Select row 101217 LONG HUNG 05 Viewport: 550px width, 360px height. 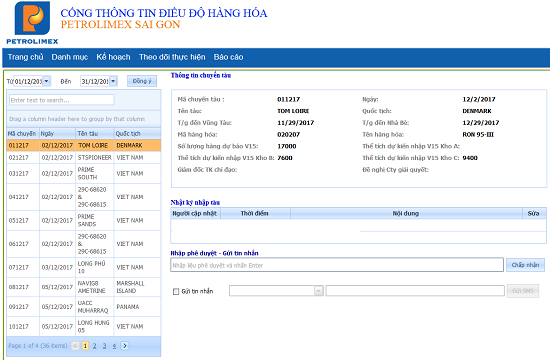[83, 326]
